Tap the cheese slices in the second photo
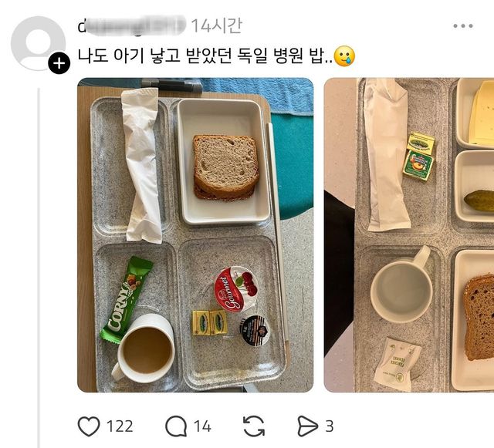This screenshot has width=494, height=448. pos(481,113)
